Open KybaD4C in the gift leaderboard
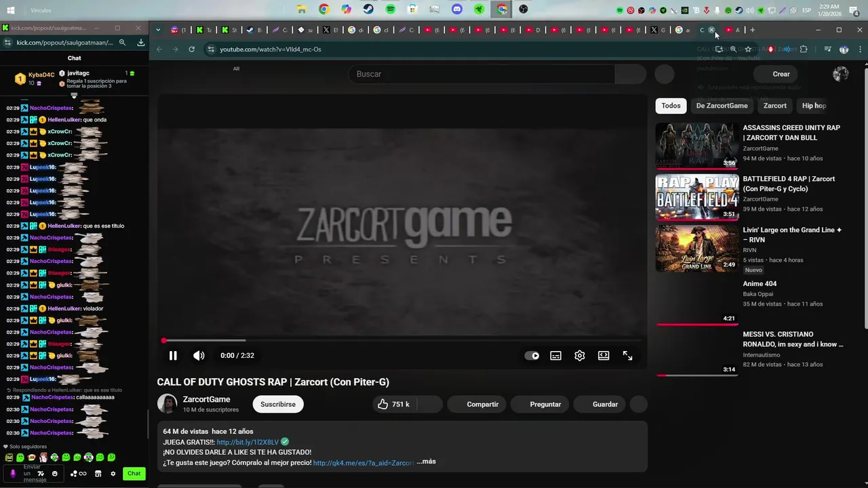868x488 pixels. [41, 75]
